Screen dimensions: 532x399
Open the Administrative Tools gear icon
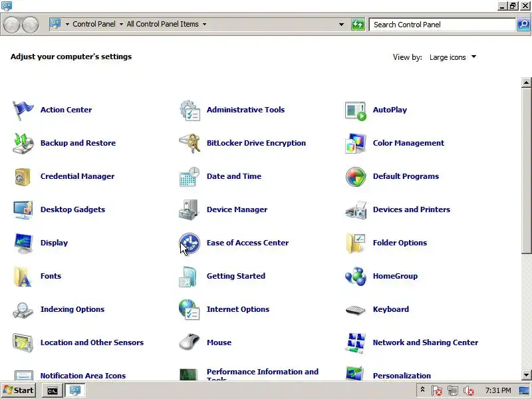click(190, 110)
